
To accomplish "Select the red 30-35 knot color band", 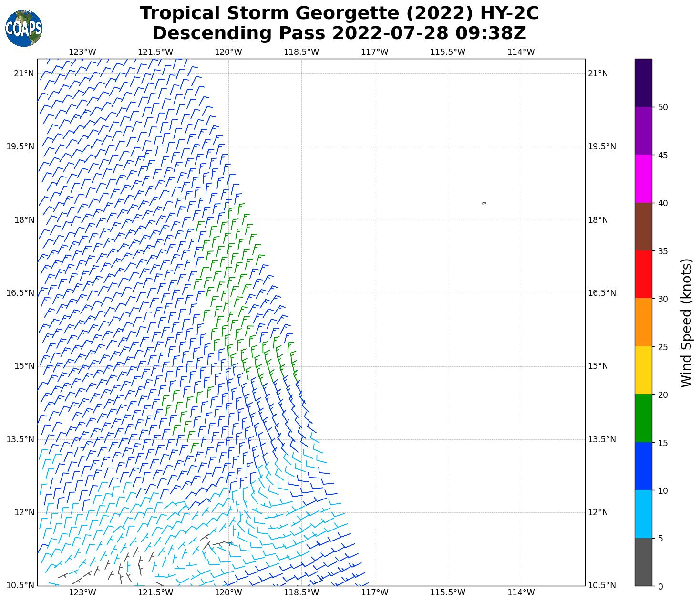I will [x=643, y=274].
